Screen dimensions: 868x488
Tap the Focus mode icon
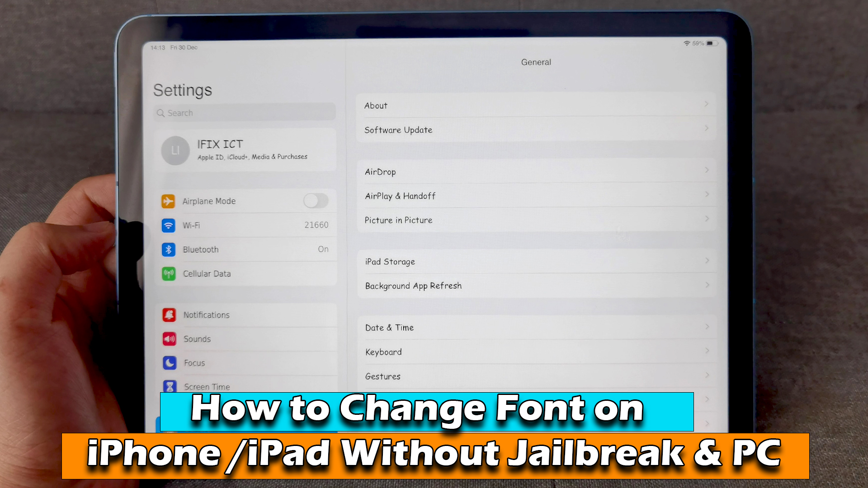169,362
